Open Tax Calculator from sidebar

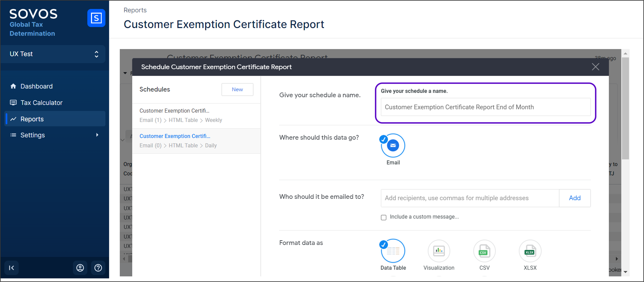point(41,103)
